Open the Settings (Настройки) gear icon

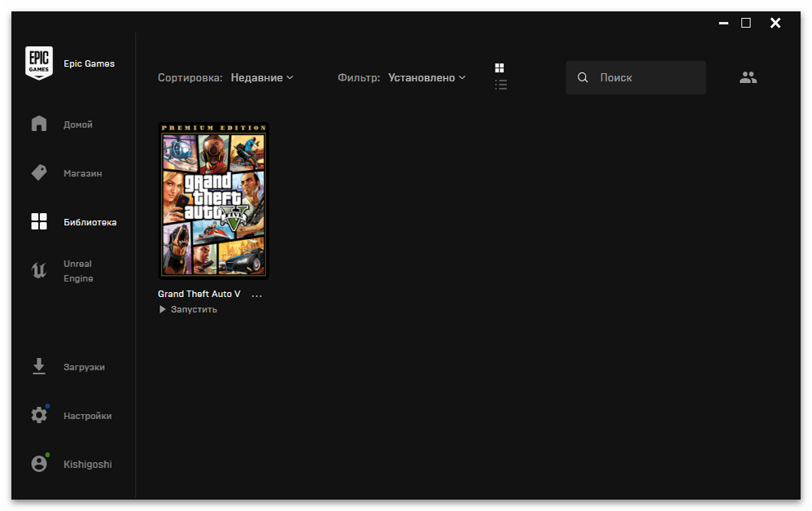pyautogui.click(x=39, y=416)
